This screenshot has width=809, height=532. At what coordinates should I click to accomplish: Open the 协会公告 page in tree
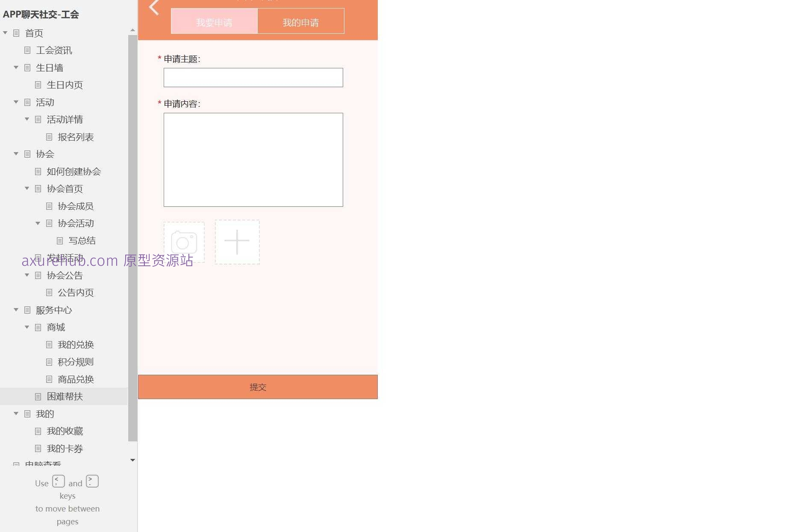(x=65, y=275)
